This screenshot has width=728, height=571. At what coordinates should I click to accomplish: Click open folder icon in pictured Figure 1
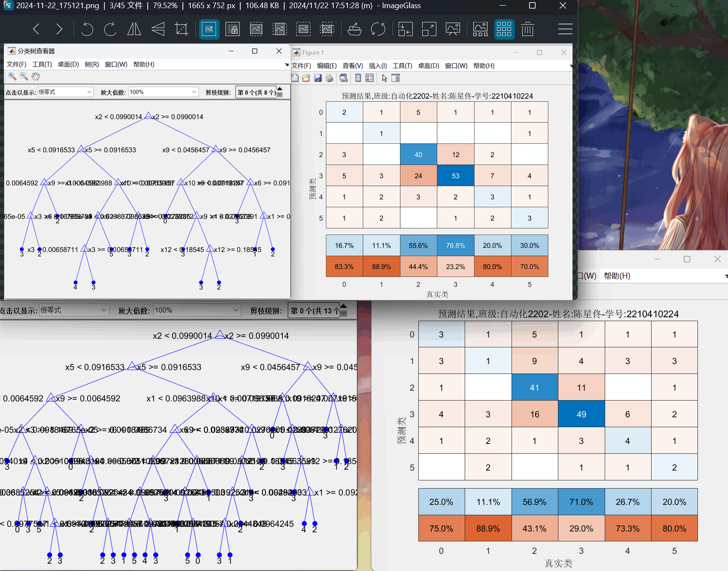[x=306, y=78]
